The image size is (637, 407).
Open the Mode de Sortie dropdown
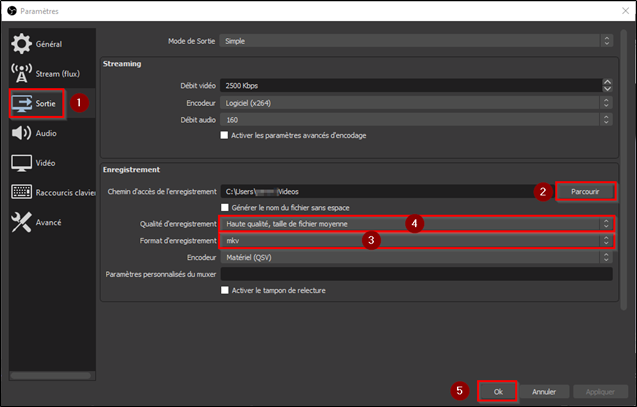(x=415, y=41)
